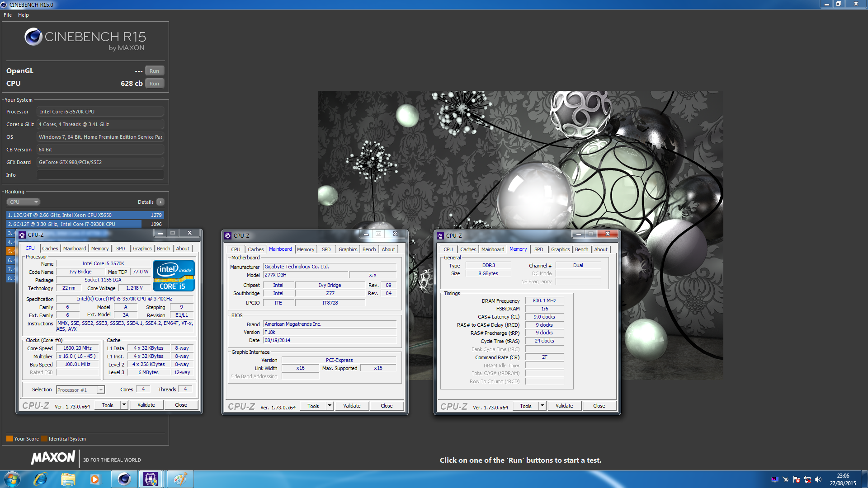The height and width of the screenshot is (488, 868).
Task: Click Caches tab in Memory CPU-Z window
Action: 468,249
